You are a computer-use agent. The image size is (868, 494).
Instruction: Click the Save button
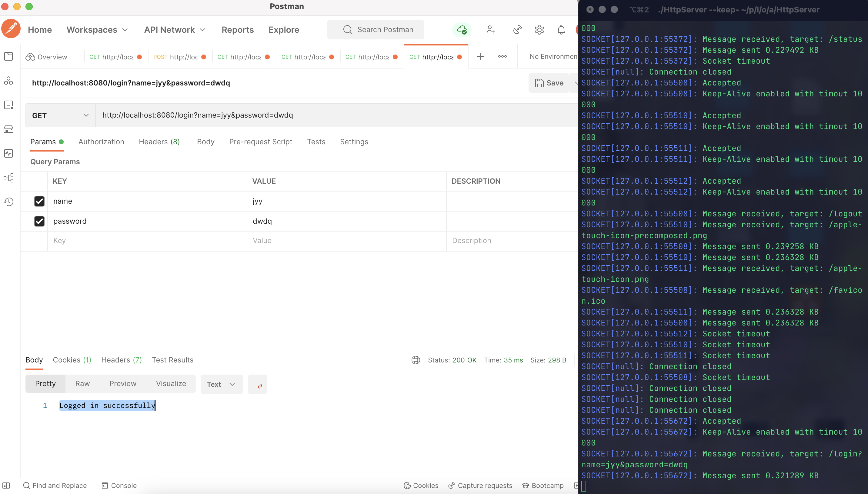[549, 83]
